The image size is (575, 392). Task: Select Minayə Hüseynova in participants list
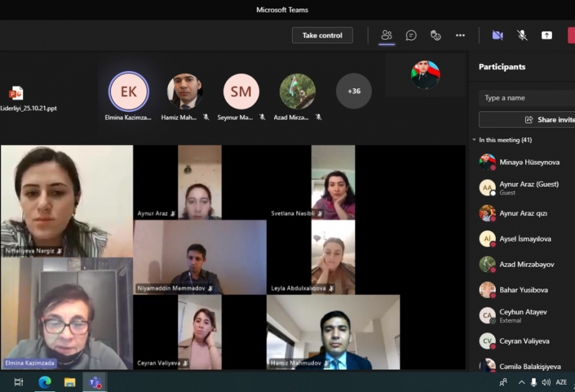point(523,162)
